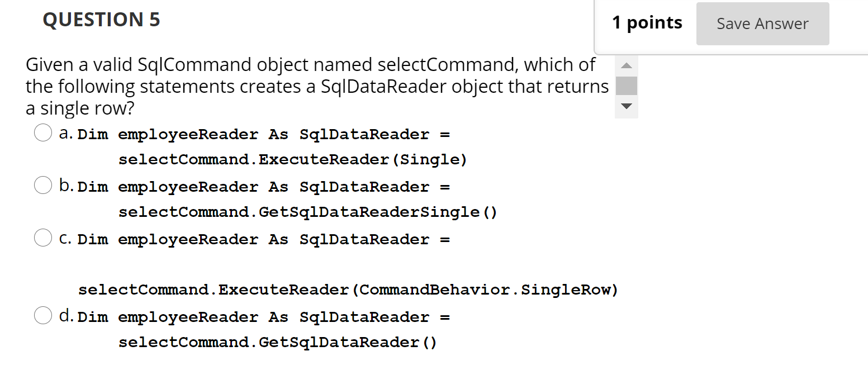Select radio button for answer option b
Viewport: 868px width, 384px height.
click(43, 185)
